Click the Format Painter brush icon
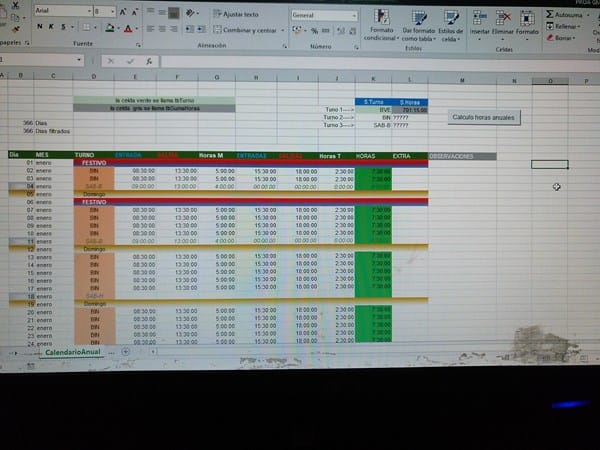 pos(16,29)
